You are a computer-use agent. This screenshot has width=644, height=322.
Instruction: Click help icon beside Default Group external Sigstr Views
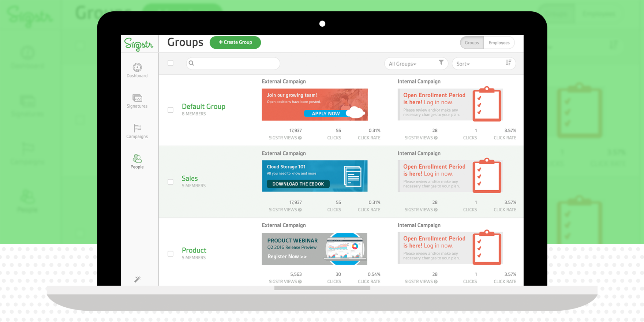click(x=300, y=138)
